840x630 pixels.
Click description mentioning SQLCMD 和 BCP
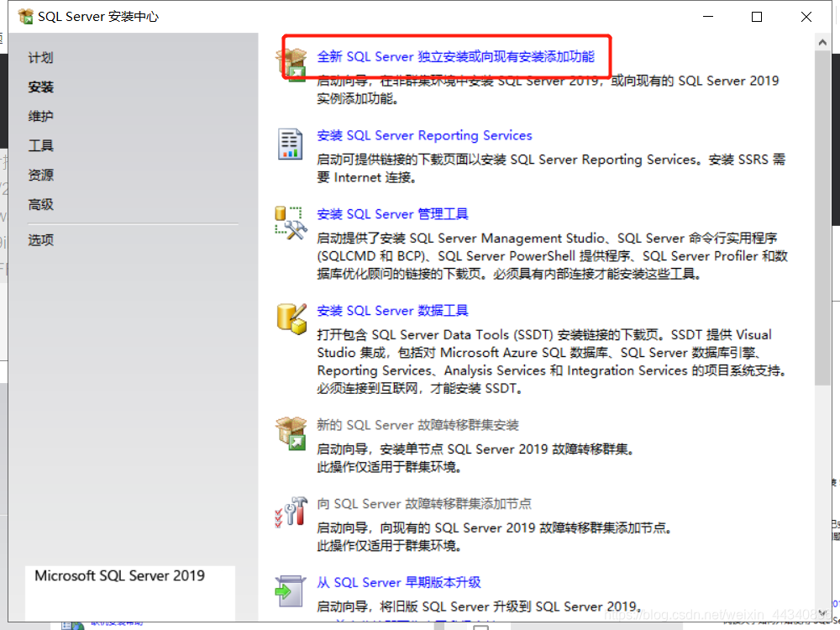coord(552,256)
